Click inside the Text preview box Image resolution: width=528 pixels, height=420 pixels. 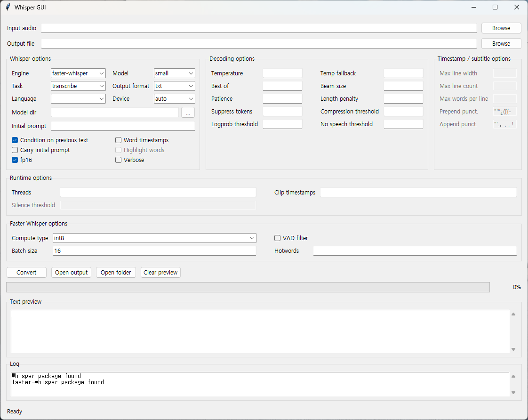tap(260, 331)
